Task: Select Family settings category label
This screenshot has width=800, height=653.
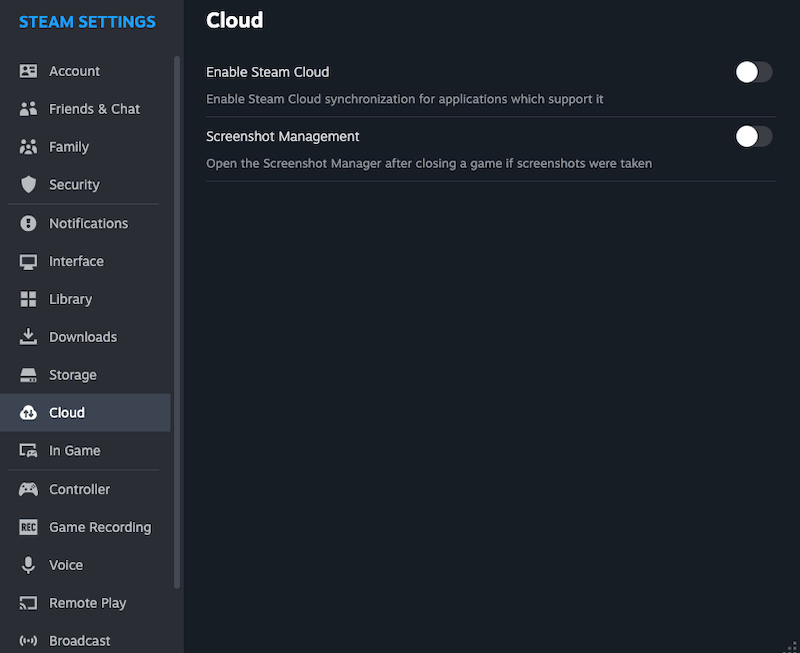Action: (69, 147)
